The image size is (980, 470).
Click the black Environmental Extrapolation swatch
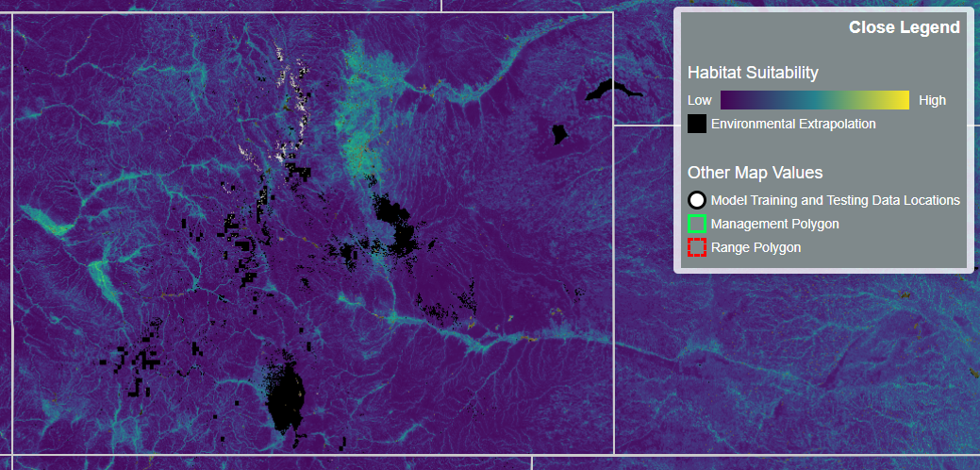pyautogui.click(x=697, y=124)
